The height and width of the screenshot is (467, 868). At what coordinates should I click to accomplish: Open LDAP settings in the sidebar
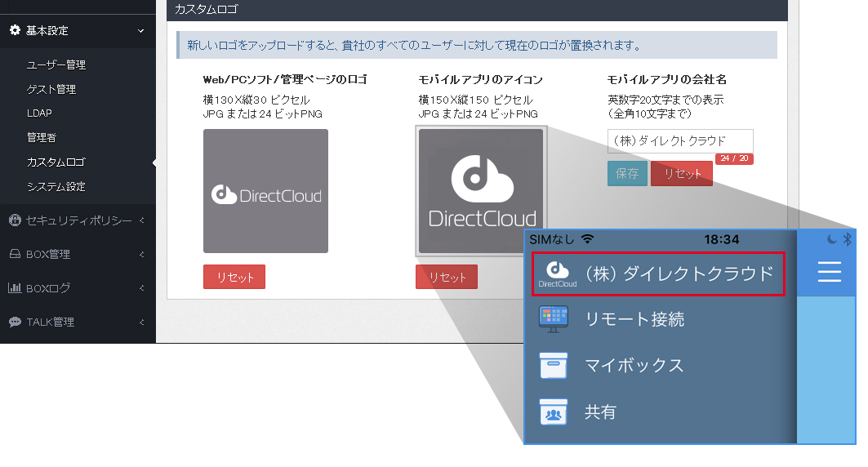coord(39,113)
